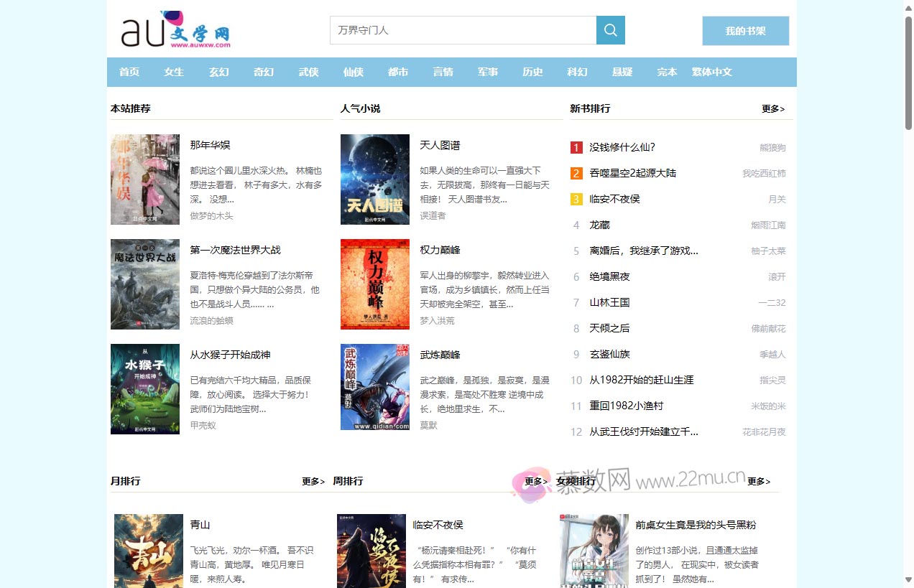Open author 熊狼狗's page

pos(774,147)
